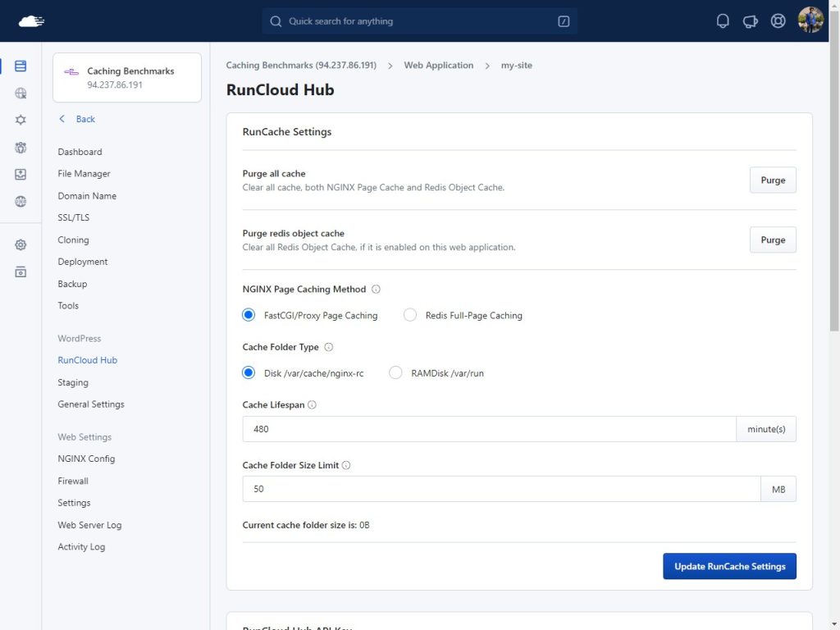
Task: Open File Manager in sidebar
Action: (x=84, y=174)
